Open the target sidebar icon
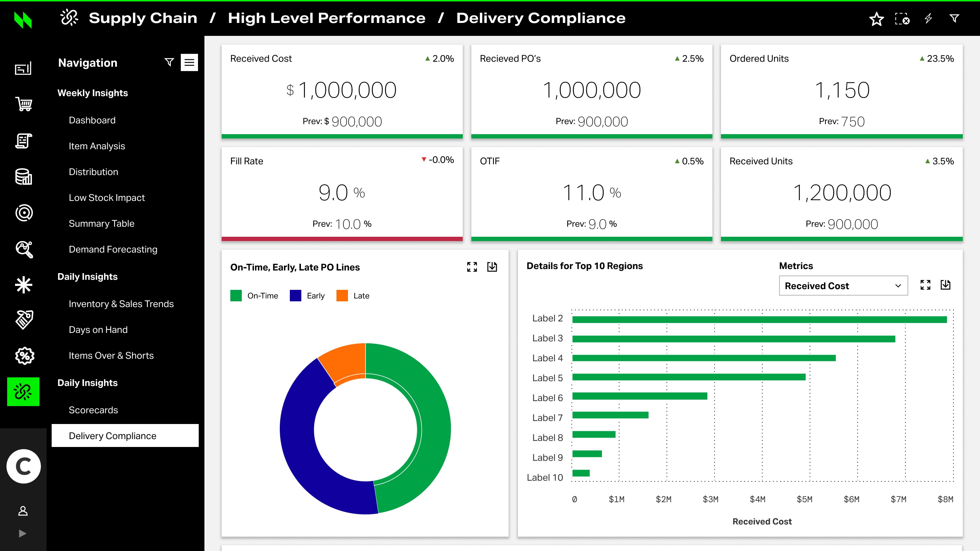The height and width of the screenshot is (551, 980). 24,213
